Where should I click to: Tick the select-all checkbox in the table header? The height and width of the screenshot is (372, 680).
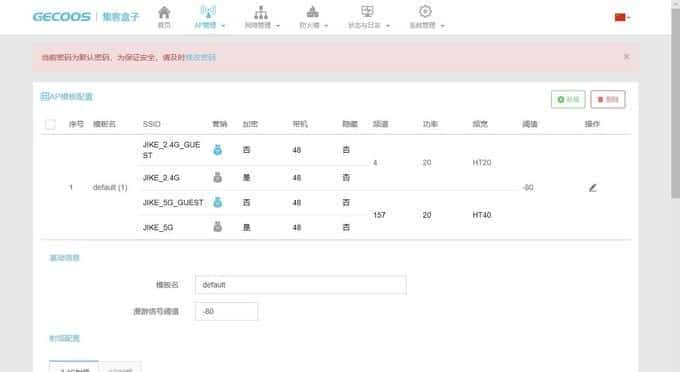(50, 124)
